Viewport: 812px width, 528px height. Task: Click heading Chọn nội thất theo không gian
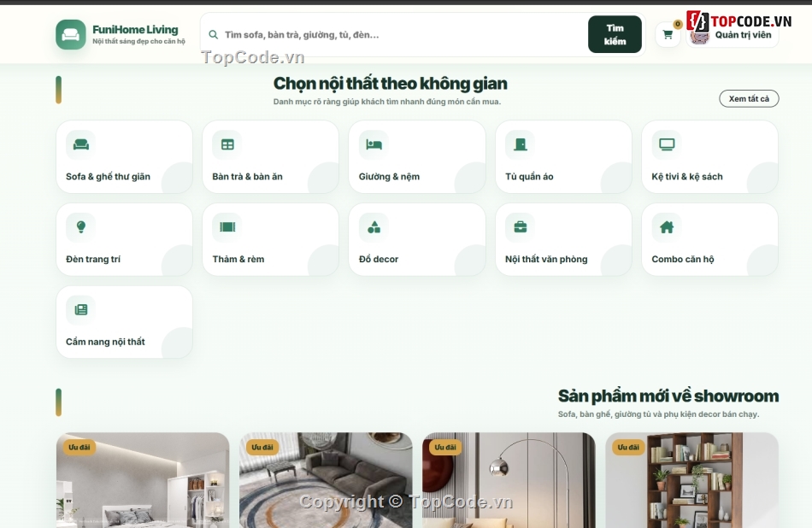pos(391,84)
